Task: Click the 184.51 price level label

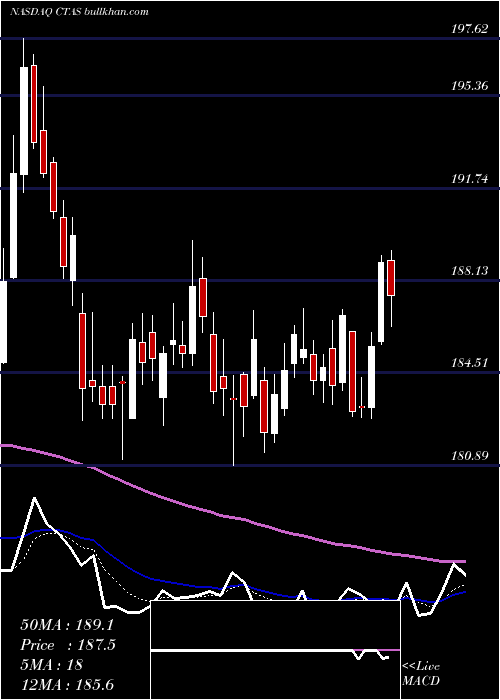Action: [469, 363]
